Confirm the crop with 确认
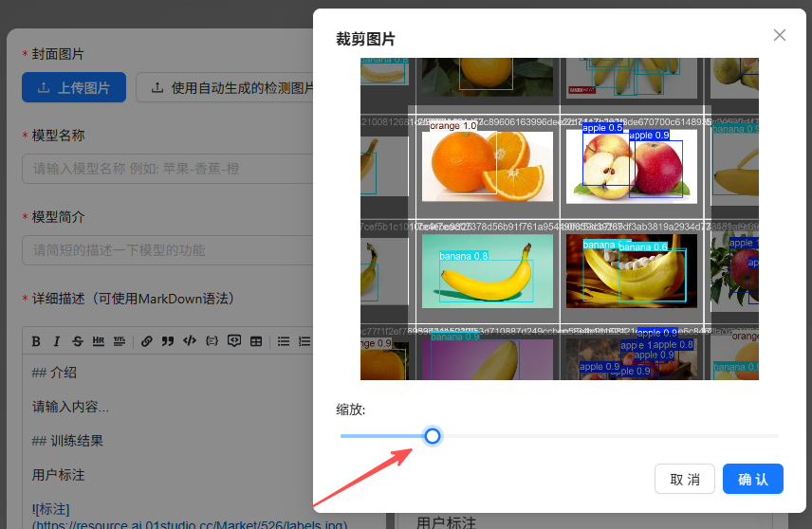The width and height of the screenshot is (812, 529). tap(753, 479)
